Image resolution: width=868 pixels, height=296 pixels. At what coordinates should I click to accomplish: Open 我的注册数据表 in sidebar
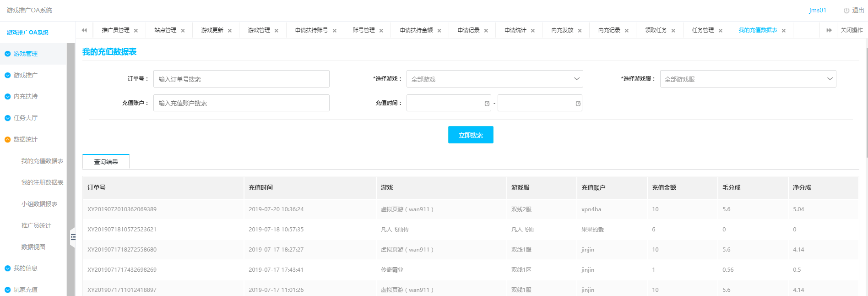[x=42, y=183]
